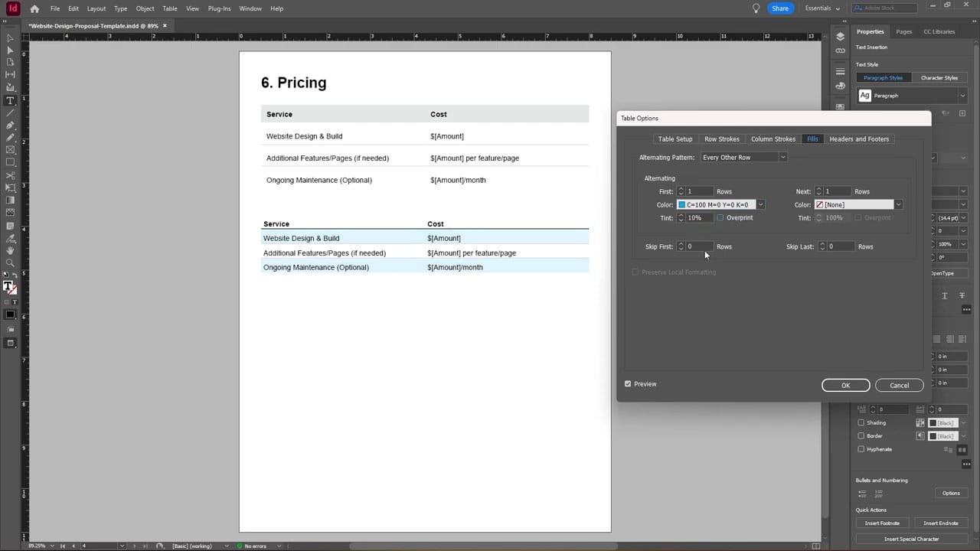Viewport: 980px width, 551px height.
Task: Select the Scissors tool
Action: (x=10, y=176)
